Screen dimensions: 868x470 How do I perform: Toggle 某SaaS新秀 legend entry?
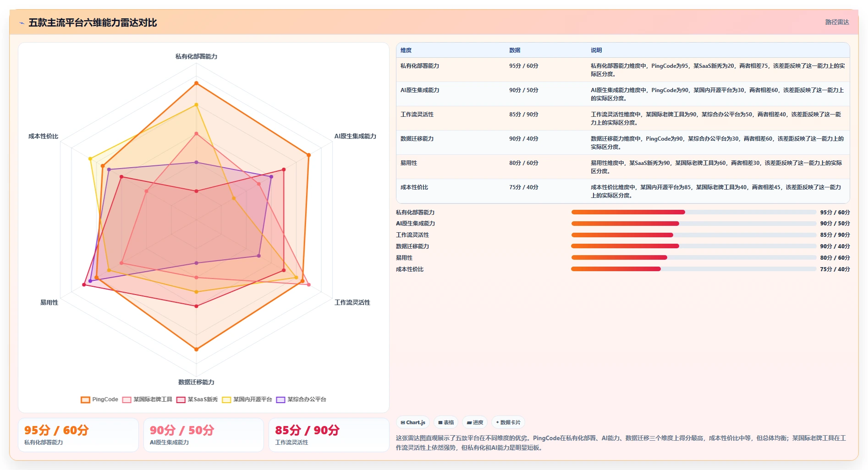(x=197, y=399)
